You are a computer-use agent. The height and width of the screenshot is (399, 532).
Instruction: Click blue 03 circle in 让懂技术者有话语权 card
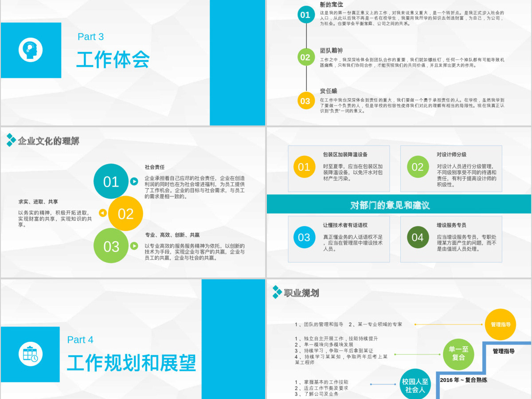point(304,237)
